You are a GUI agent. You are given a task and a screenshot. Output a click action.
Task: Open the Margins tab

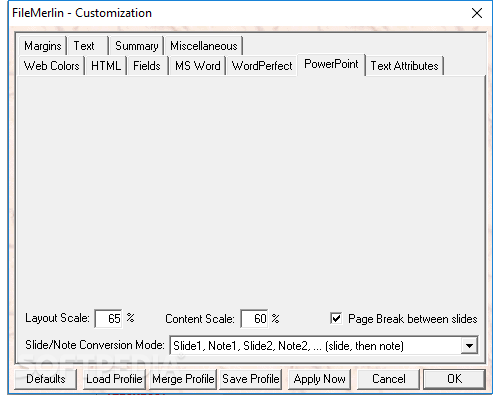(x=43, y=46)
